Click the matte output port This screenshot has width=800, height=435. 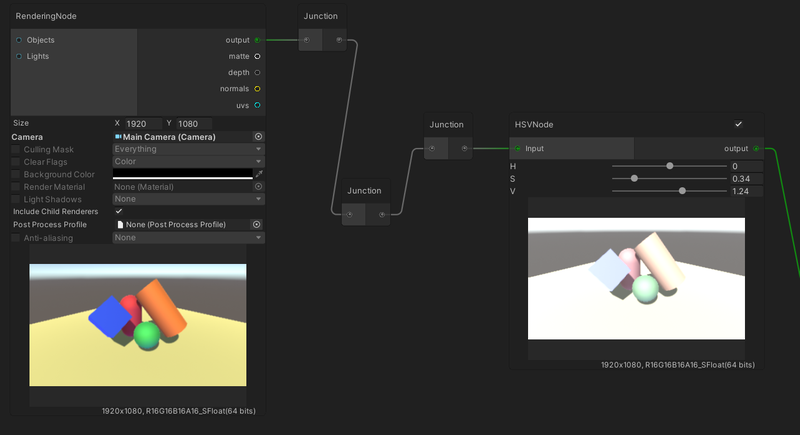258,57
